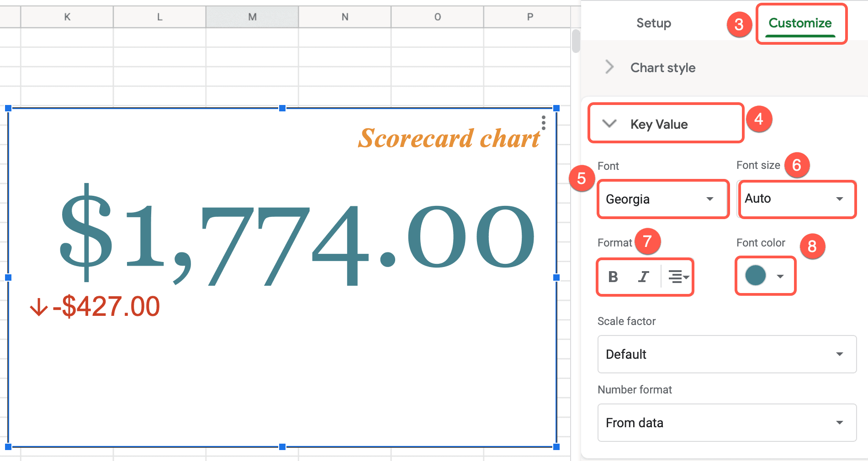The width and height of the screenshot is (868, 461).
Task: Switch to the Customize tab
Action: pyautogui.click(x=800, y=23)
